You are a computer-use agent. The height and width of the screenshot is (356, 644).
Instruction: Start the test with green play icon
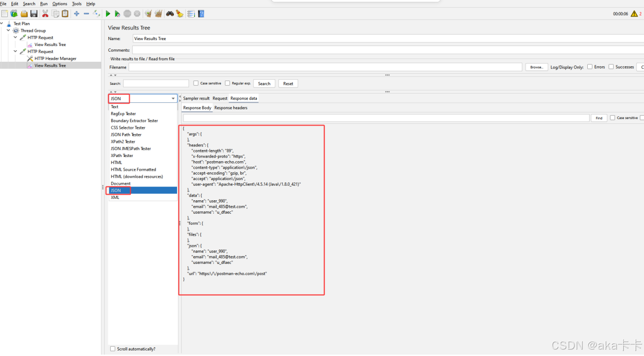108,14
